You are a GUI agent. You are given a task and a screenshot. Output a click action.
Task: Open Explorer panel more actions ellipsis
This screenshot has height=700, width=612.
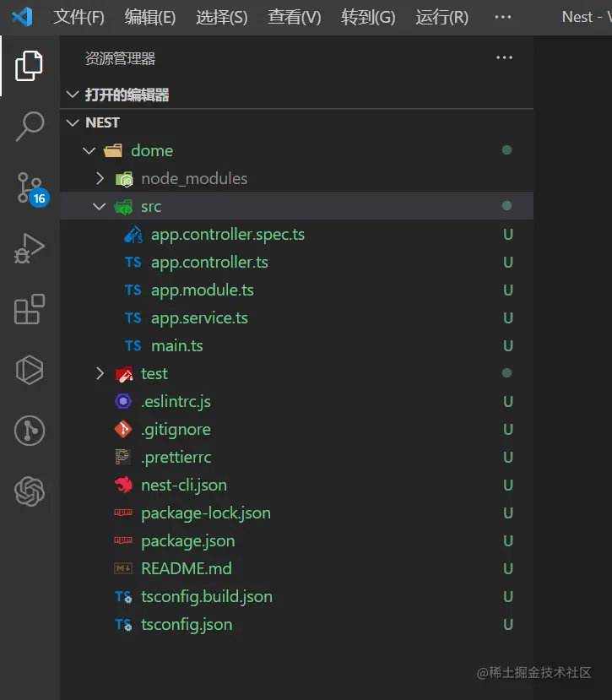tap(504, 57)
